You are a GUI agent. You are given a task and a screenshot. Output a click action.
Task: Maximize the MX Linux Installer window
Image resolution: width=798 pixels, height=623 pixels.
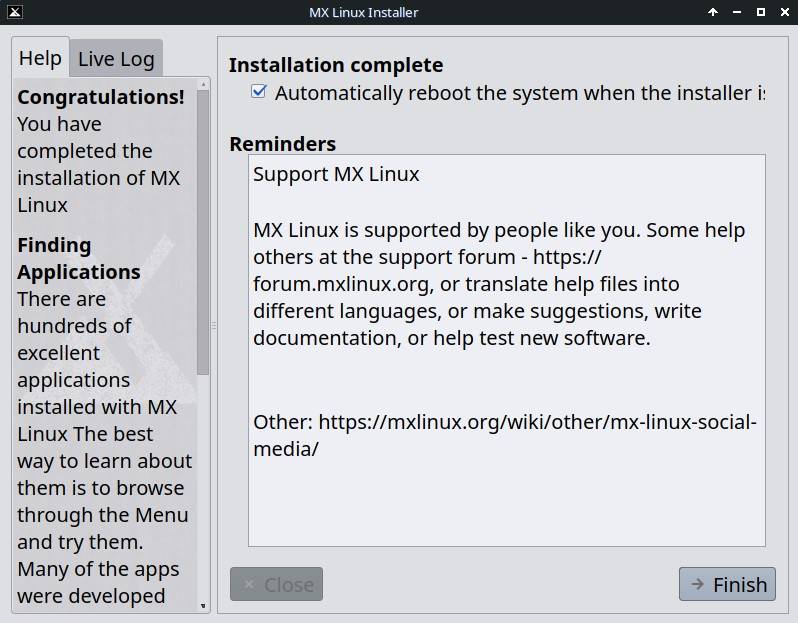click(760, 12)
